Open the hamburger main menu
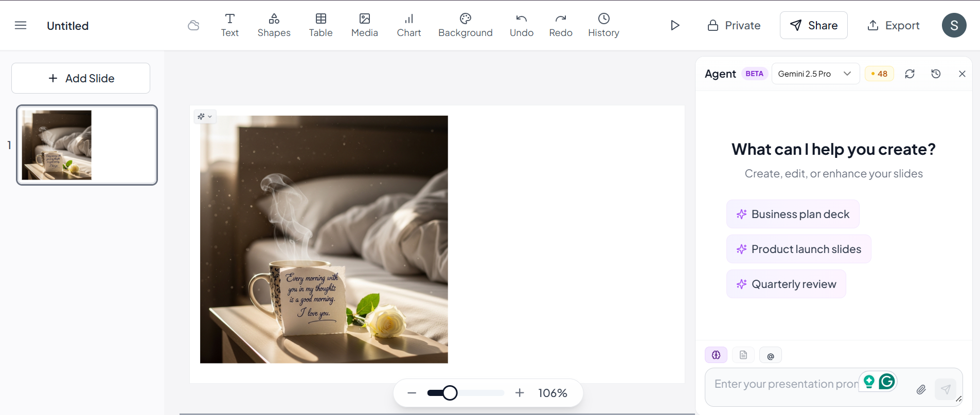The height and width of the screenshot is (415, 980). tap(21, 25)
